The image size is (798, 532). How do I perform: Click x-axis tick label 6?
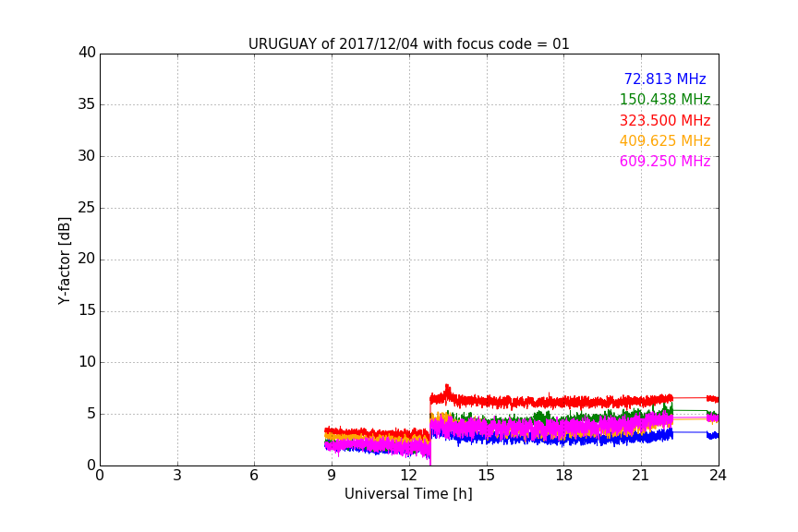254,476
